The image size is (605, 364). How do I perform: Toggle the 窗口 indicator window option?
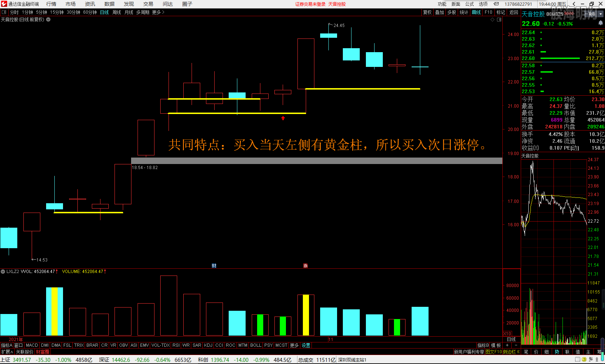tap(18, 345)
